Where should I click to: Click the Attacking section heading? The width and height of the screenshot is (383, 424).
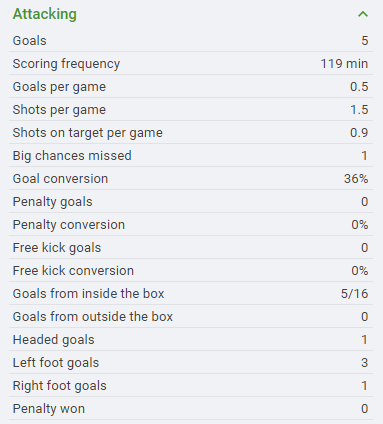(x=45, y=14)
